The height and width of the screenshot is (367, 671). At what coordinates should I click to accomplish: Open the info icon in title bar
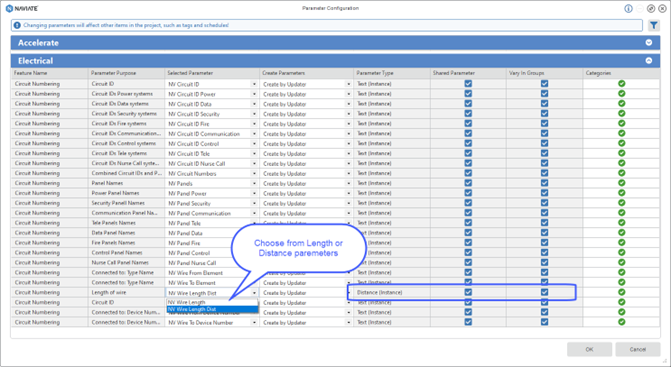pos(628,9)
